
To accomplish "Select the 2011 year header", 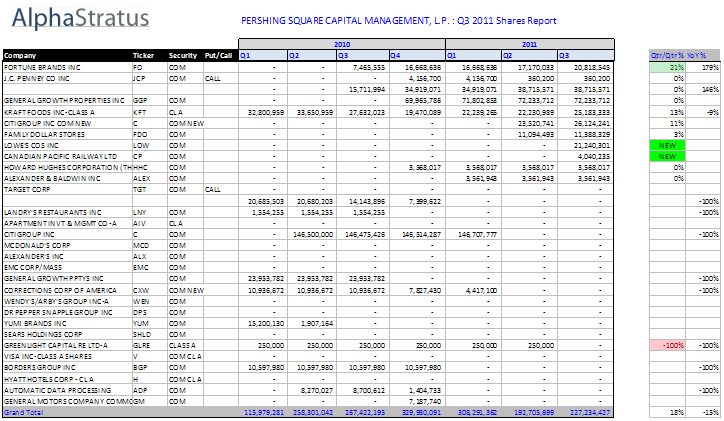I will coord(530,44).
